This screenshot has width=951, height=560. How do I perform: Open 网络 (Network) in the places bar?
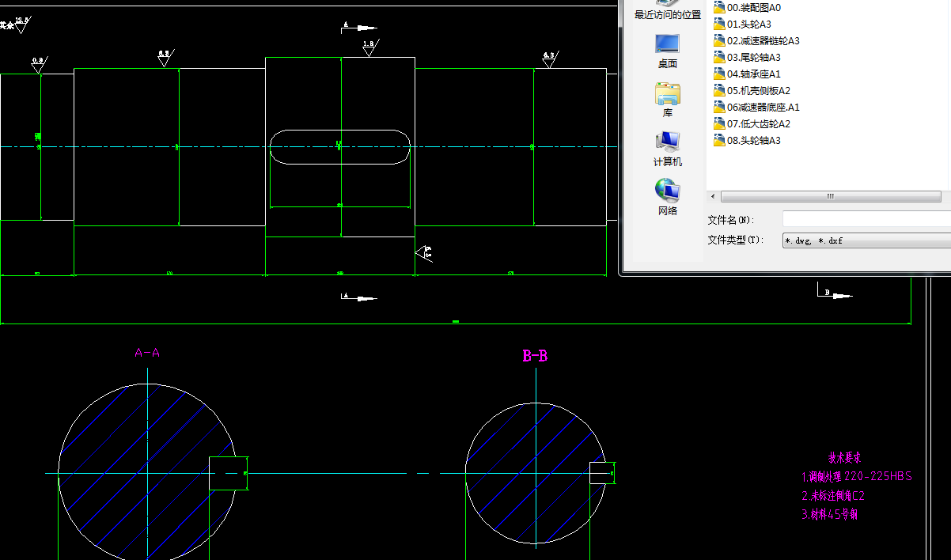(x=667, y=198)
